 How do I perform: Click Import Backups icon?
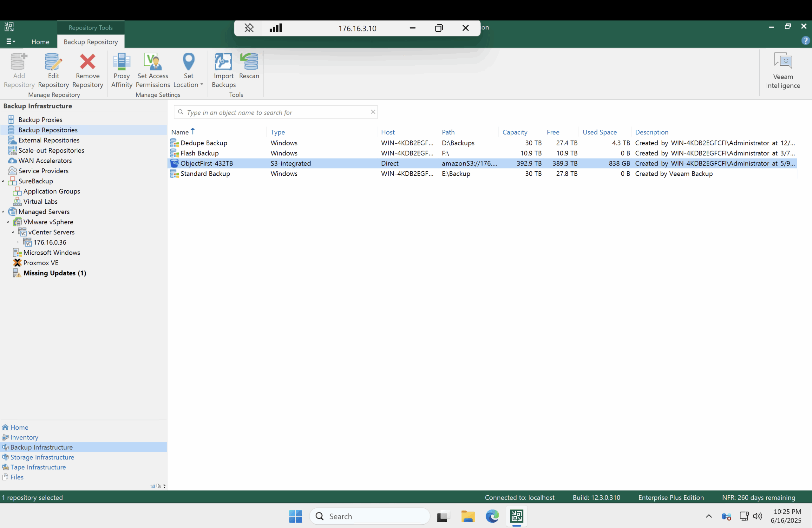pos(224,62)
